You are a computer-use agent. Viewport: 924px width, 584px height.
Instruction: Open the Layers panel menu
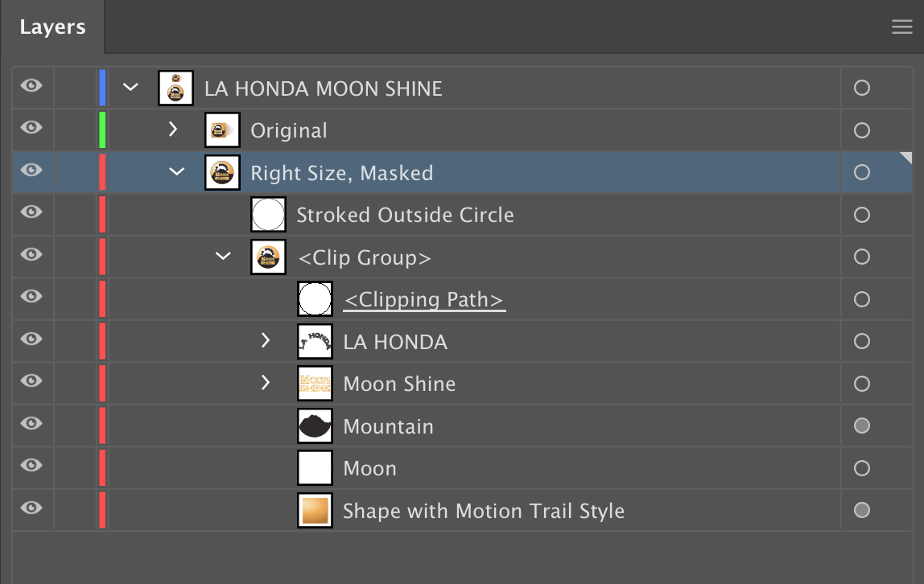pyautogui.click(x=901, y=27)
